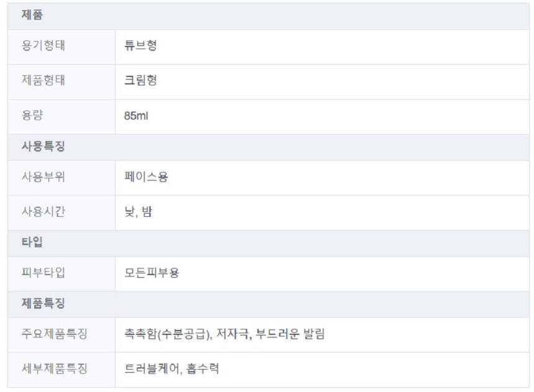The image size is (534, 392).
Task: Click the 튜브형 value
Action: (x=140, y=46)
